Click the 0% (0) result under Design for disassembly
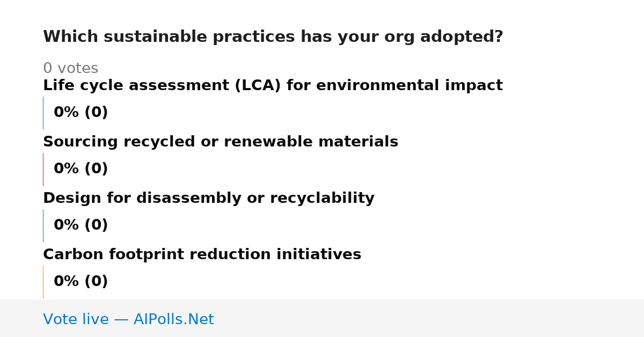This screenshot has width=644, height=337. 81,225
